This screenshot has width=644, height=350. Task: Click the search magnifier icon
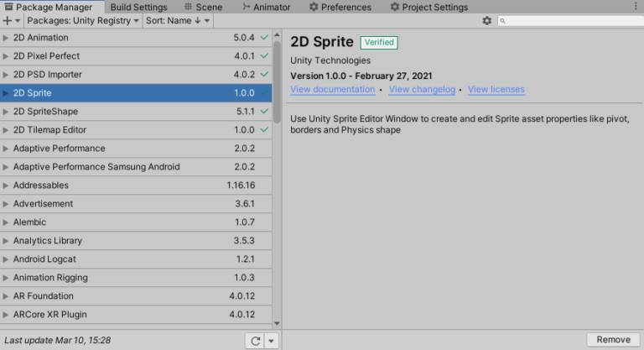point(503,21)
